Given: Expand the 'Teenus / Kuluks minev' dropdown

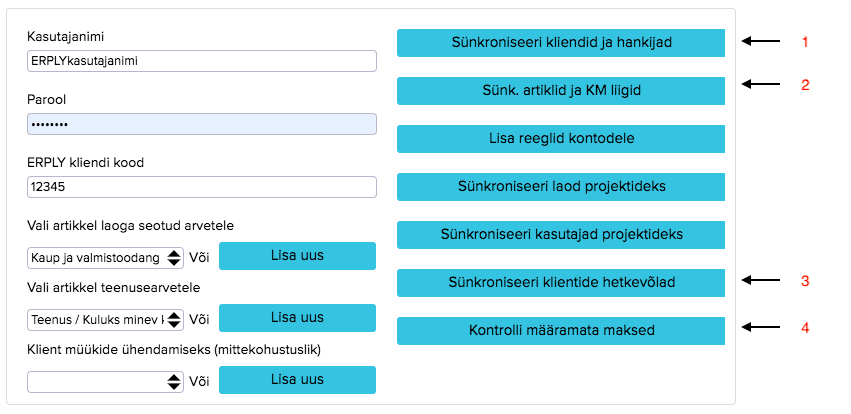Looking at the screenshot, I should coord(105,319).
